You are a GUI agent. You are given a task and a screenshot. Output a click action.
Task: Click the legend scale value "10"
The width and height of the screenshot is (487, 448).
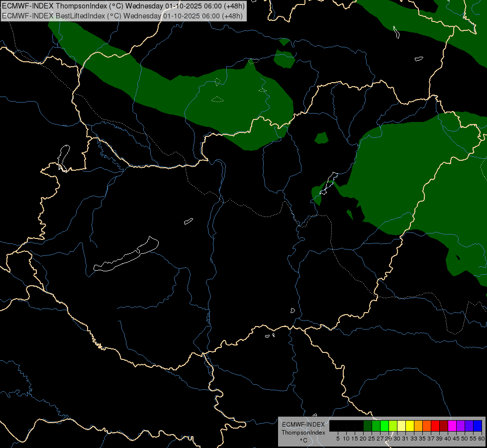(x=346, y=439)
